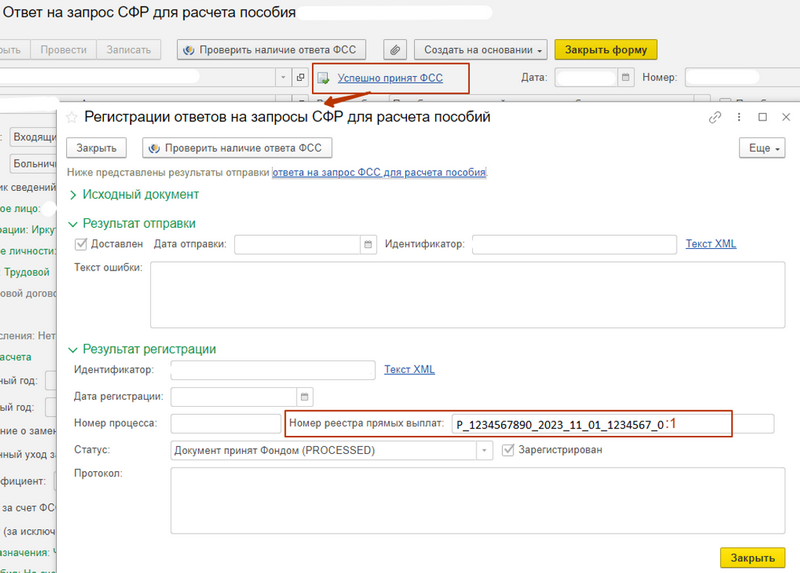The height and width of the screenshot is (573, 800).
Task: Open the dialog's three-dot options menu
Action: [x=739, y=117]
